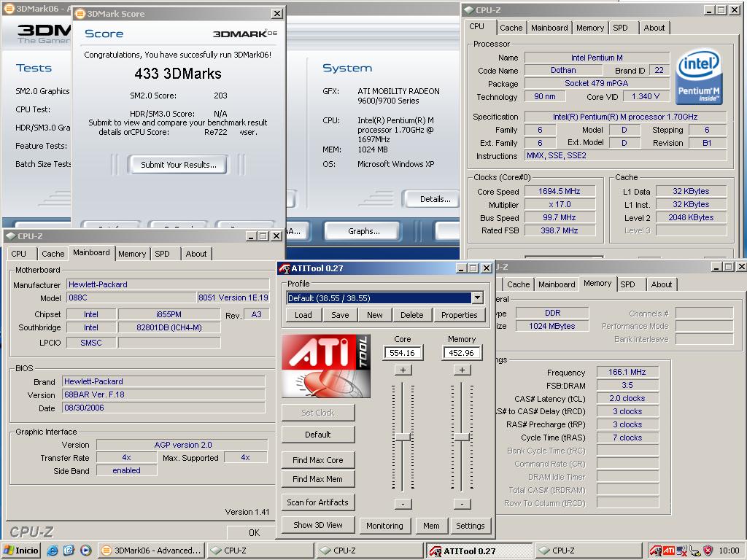Click Graphs button in 3DMark06
Screen dimensions: 747x560
click(x=364, y=231)
